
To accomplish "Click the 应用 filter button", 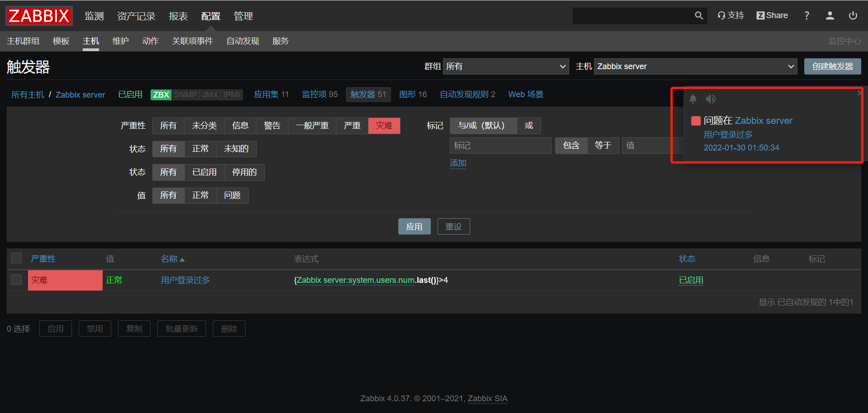I will (x=415, y=226).
